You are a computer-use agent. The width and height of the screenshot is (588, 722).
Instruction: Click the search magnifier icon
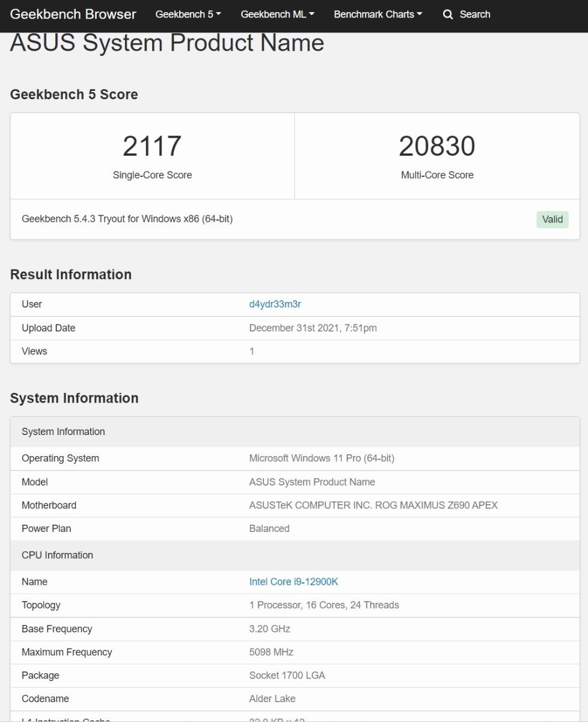448,14
